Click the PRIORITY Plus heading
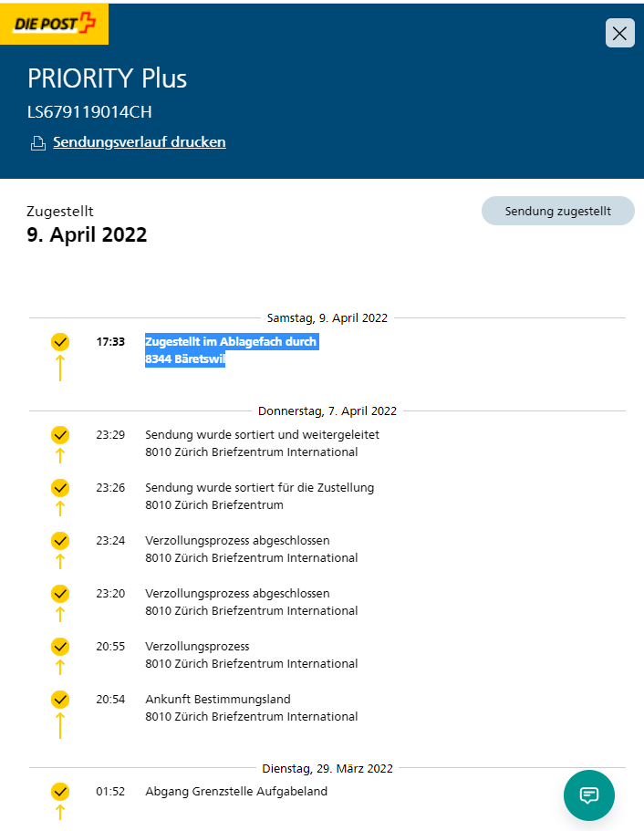 point(107,78)
